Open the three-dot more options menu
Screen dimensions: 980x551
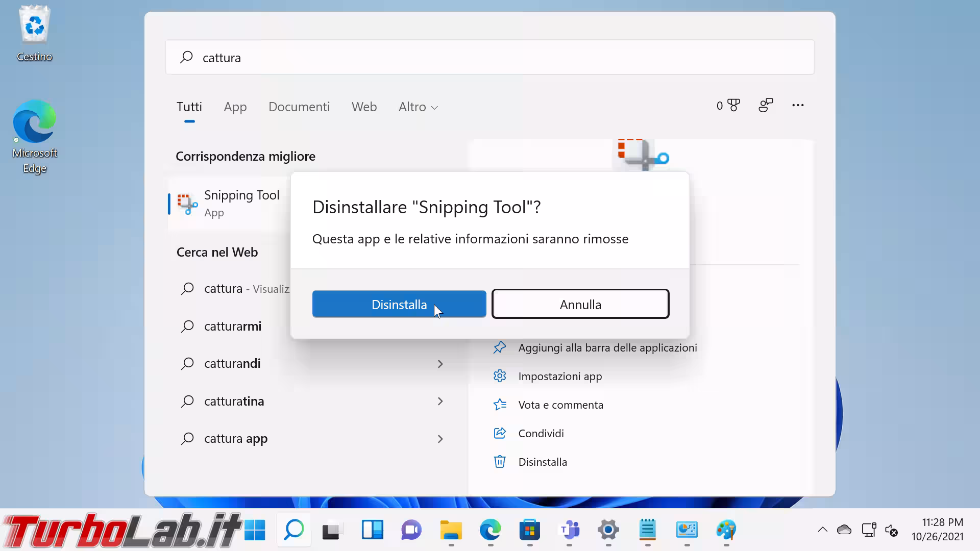[798, 106]
